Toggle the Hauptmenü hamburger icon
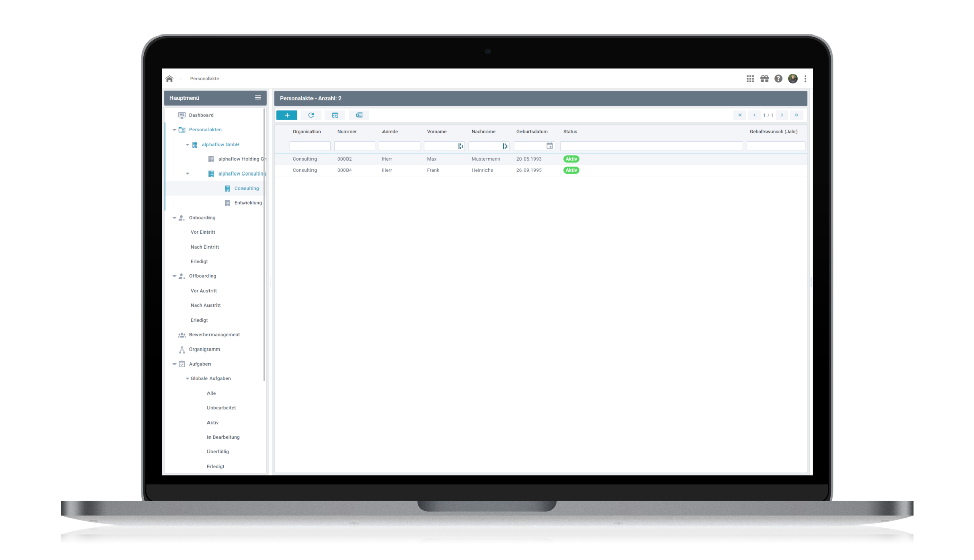This screenshot has width=974, height=560. 258,98
